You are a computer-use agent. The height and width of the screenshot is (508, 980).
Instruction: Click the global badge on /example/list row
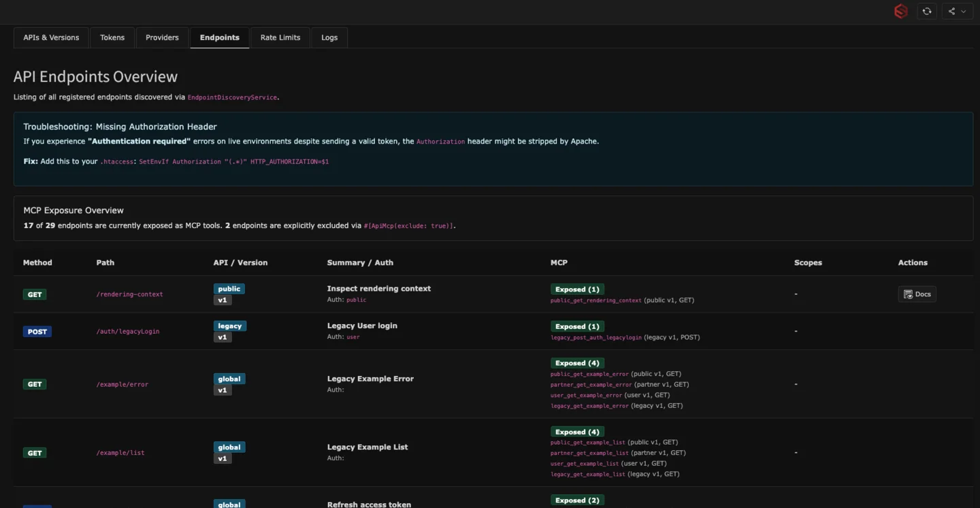[x=229, y=447]
